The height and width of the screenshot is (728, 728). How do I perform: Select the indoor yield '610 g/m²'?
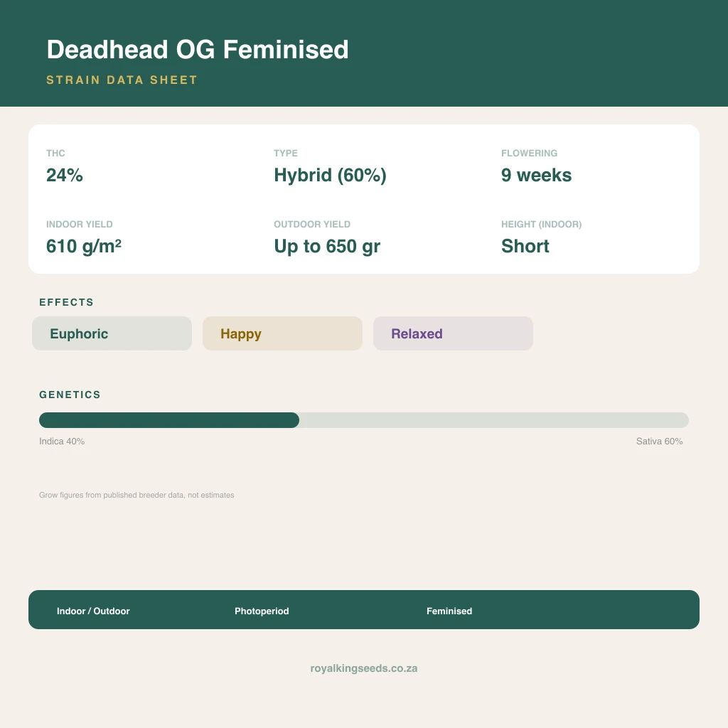(x=84, y=247)
